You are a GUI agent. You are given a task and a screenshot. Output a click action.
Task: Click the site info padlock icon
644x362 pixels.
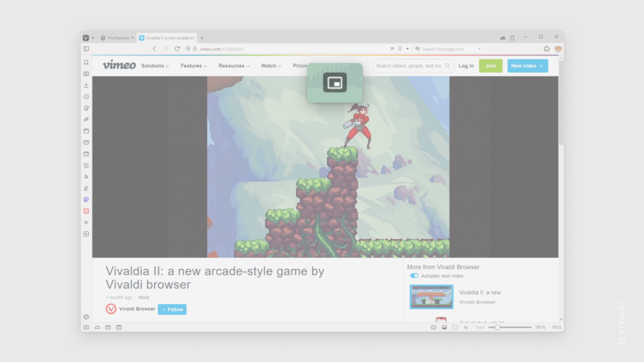pos(195,49)
